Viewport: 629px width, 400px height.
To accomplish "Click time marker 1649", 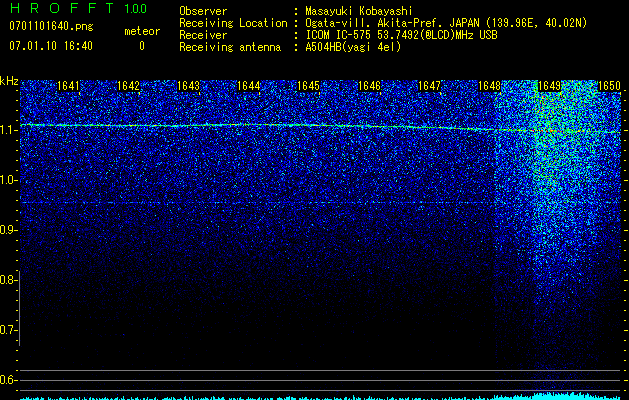I will point(549,86).
